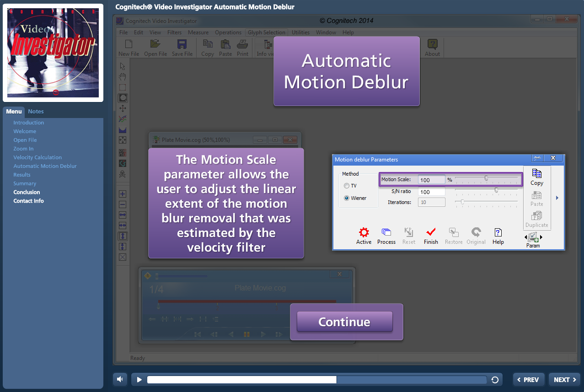The width and height of the screenshot is (584, 392).
Task: Click the crossed-box icon in left toolbar
Action: tap(123, 257)
